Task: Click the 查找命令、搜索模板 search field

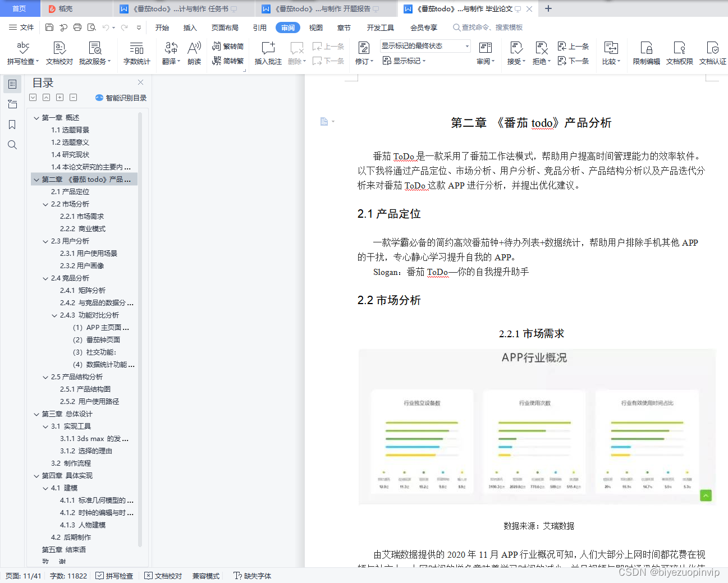Action: (x=488, y=27)
